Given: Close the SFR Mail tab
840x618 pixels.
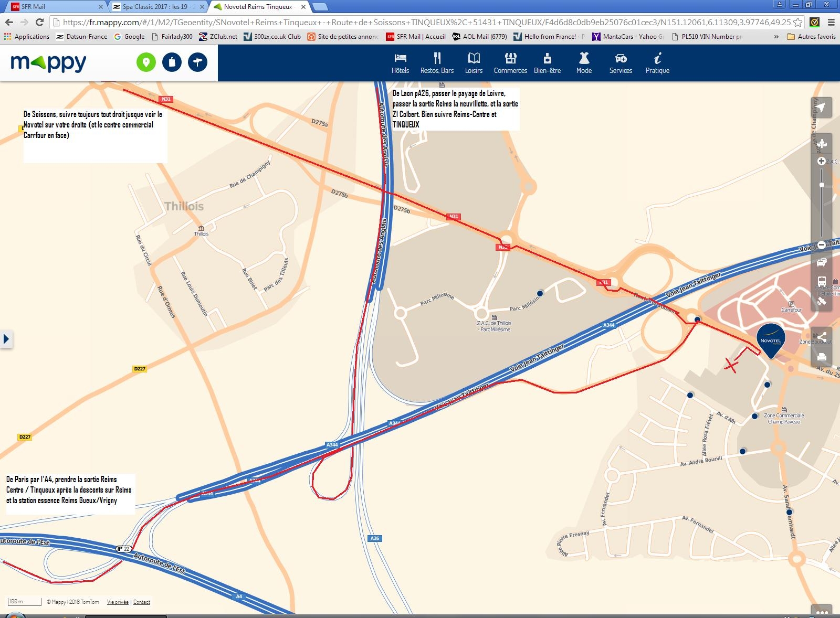Looking at the screenshot, I should click(x=101, y=7).
